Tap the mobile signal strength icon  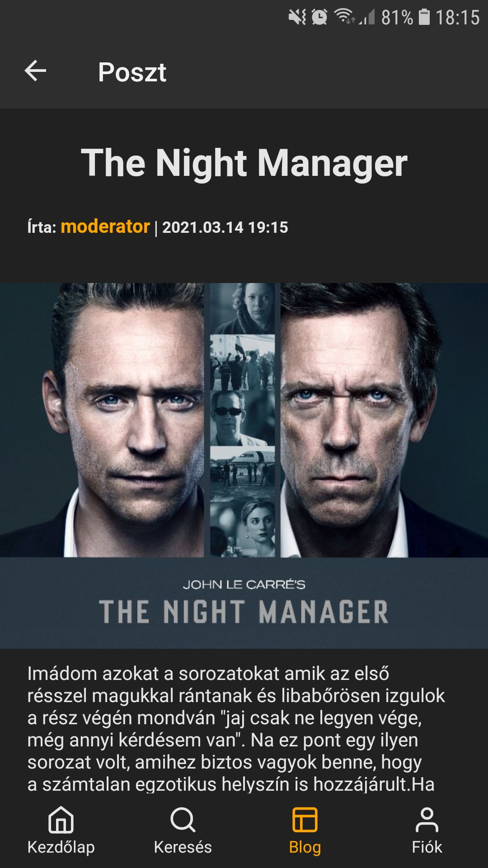coord(367,18)
